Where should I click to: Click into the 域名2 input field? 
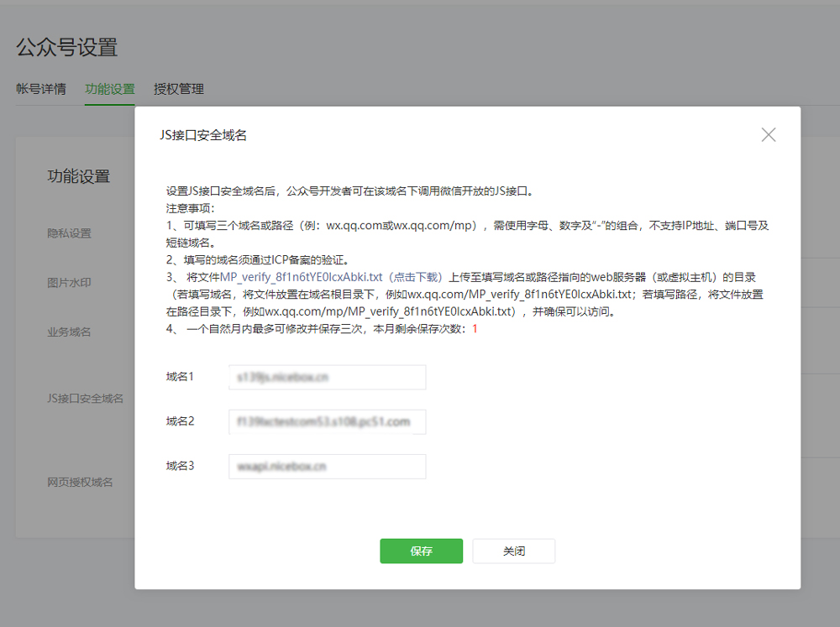click(327, 421)
